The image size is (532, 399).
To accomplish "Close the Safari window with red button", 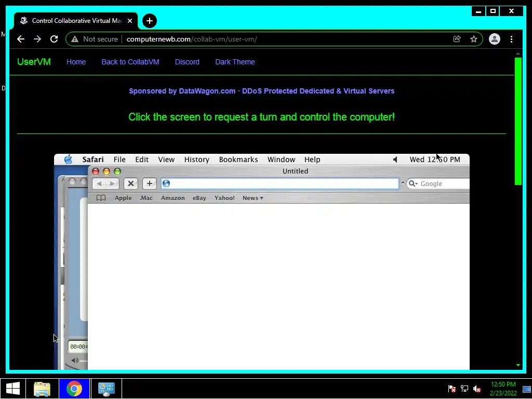I will tap(96, 171).
